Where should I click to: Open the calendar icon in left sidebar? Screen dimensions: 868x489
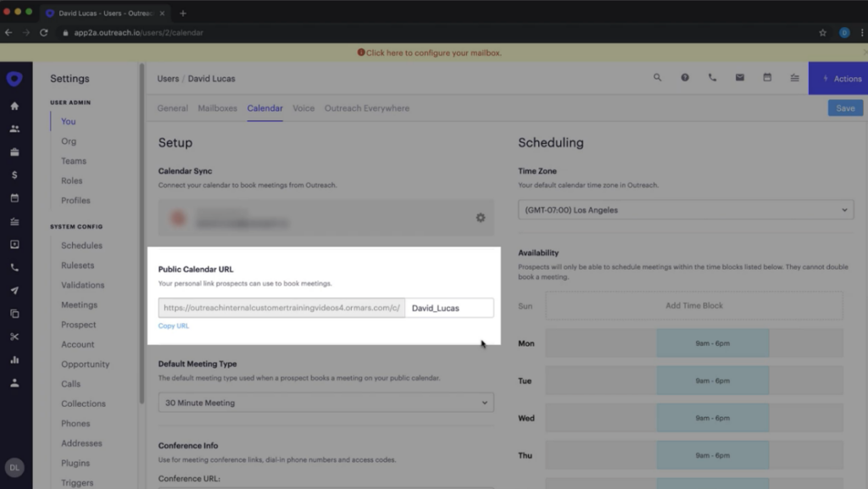tap(14, 198)
